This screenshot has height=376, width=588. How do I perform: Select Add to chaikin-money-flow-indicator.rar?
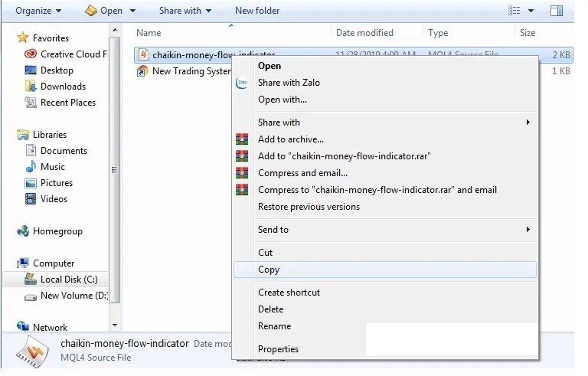point(386,156)
